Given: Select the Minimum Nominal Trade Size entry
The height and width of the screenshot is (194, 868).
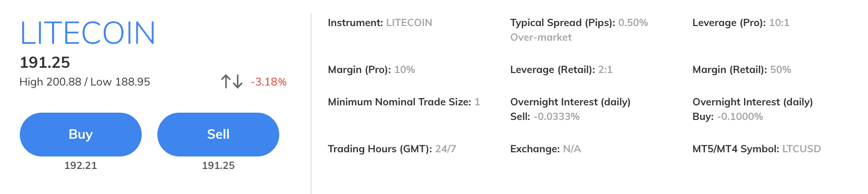Looking at the screenshot, I should pyautogui.click(x=404, y=102).
